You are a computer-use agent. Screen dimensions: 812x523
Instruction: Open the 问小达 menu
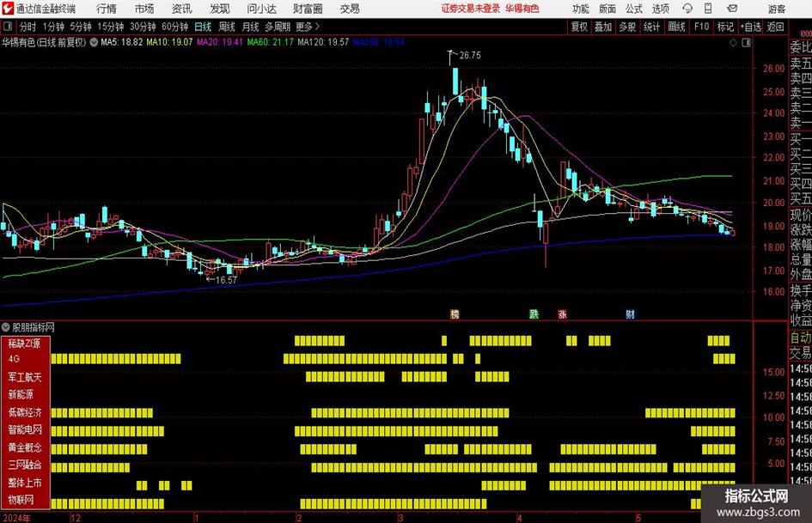point(261,9)
